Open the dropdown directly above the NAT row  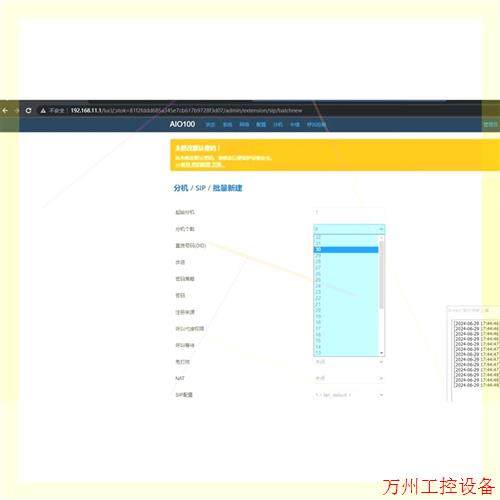349,362
